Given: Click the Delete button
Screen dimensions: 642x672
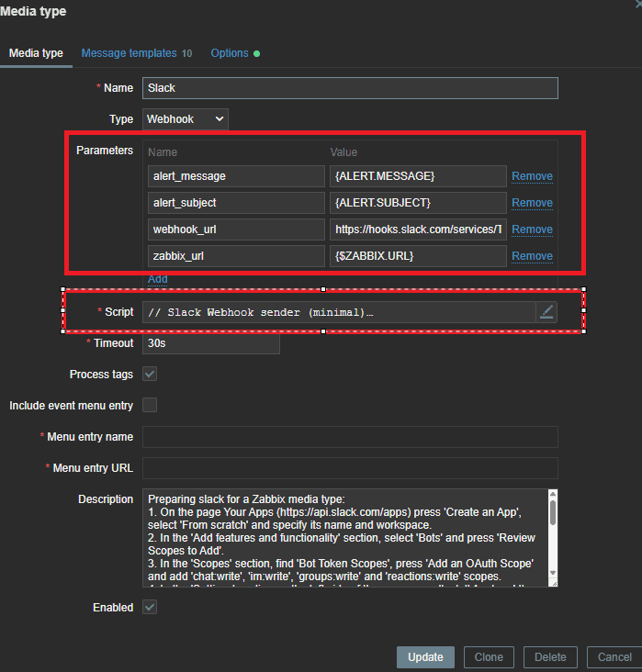Looking at the screenshot, I should click(x=550, y=657).
